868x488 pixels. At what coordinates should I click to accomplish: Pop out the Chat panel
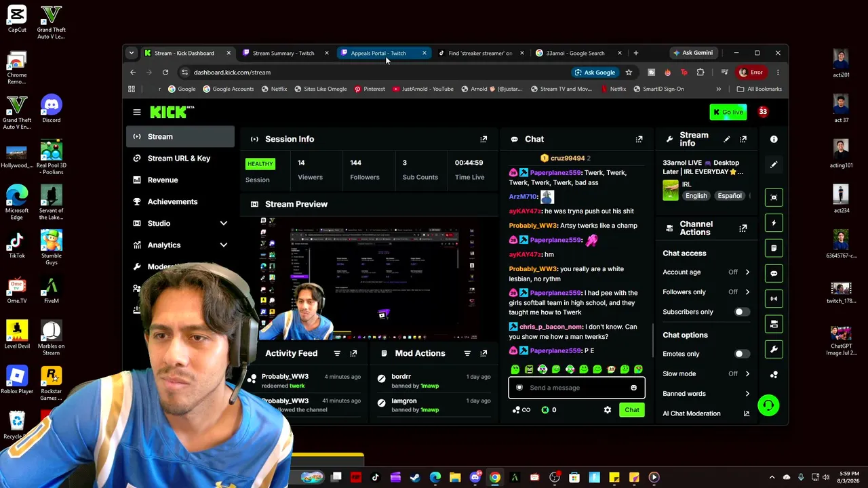639,139
